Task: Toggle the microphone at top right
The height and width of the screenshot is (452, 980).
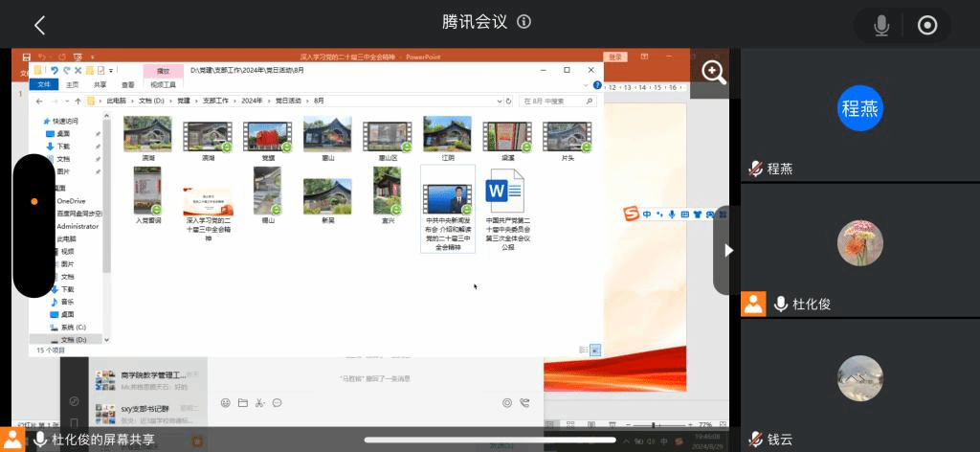Action: (x=881, y=26)
